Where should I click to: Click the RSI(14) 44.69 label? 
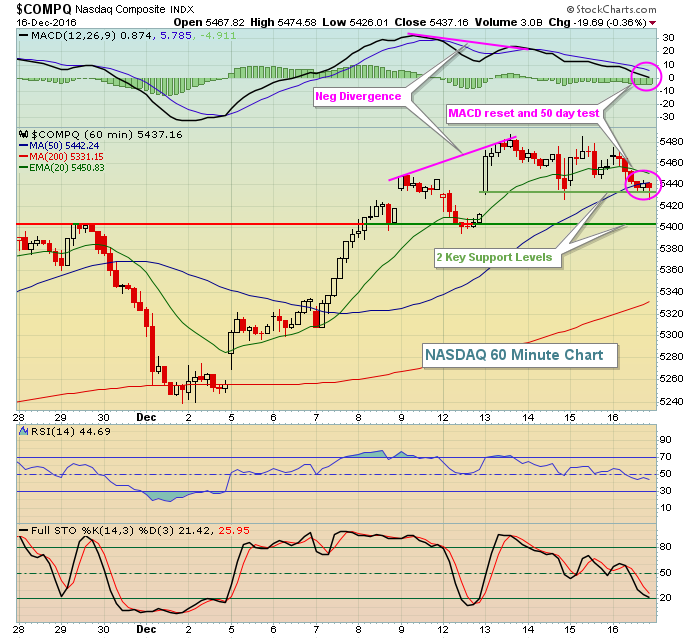(71, 431)
